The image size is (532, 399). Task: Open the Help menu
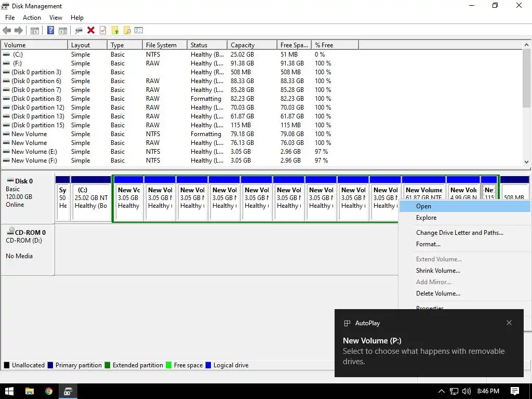pyautogui.click(x=77, y=18)
